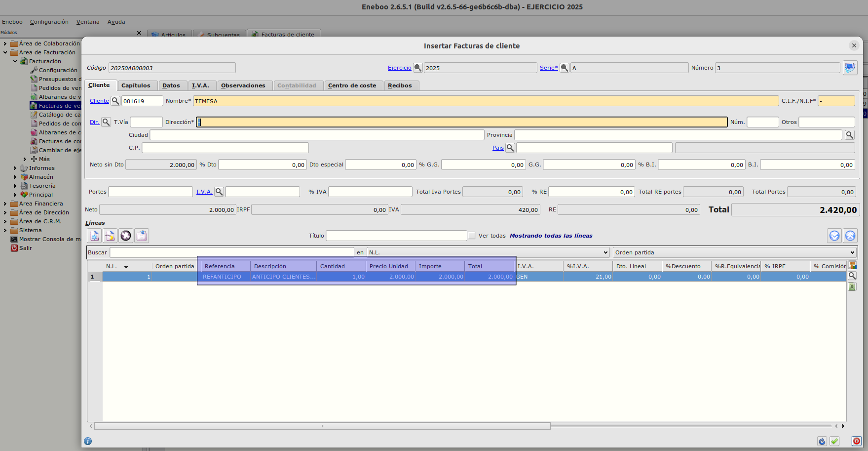The width and height of the screenshot is (868, 451).
Task: Click the search icon next to Serie
Action: pos(565,68)
